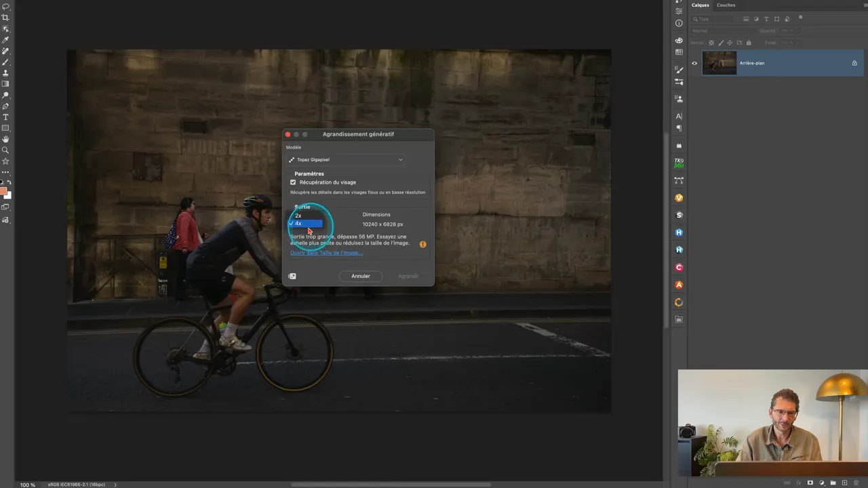Uncheck the Récupération du visage option
The image size is (868, 488).
point(293,182)
